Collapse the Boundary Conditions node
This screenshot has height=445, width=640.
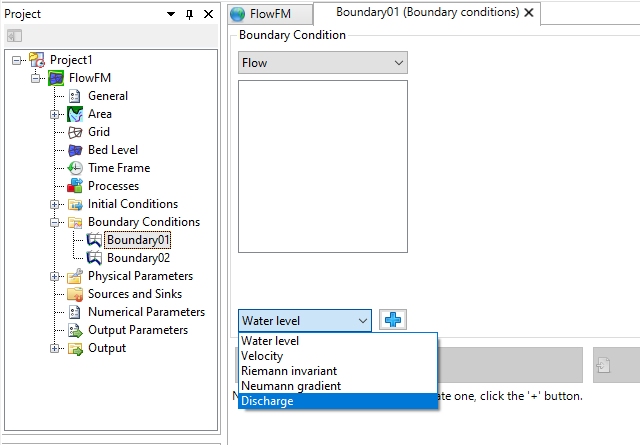click(x=54, y=222)
